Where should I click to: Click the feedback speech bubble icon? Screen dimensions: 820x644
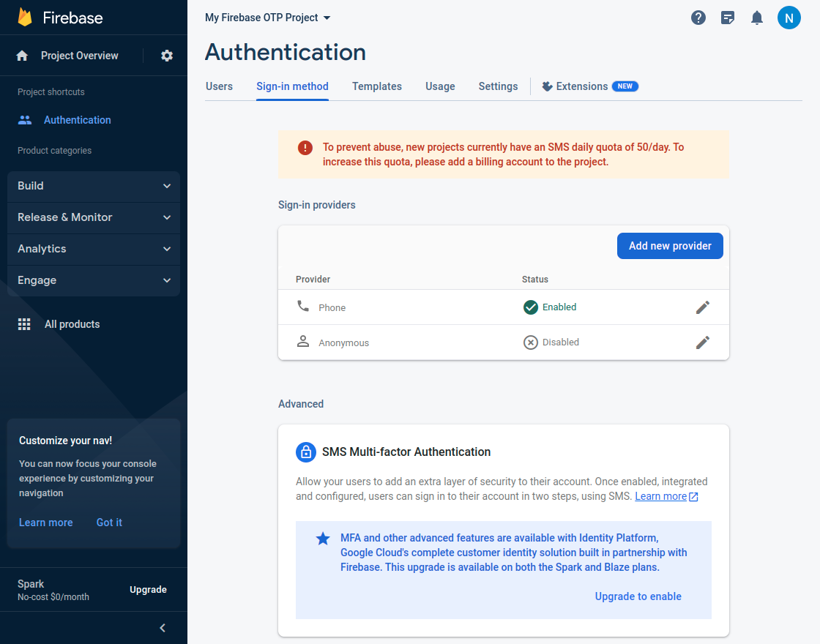pyautogui.click(x=728, y=17)
